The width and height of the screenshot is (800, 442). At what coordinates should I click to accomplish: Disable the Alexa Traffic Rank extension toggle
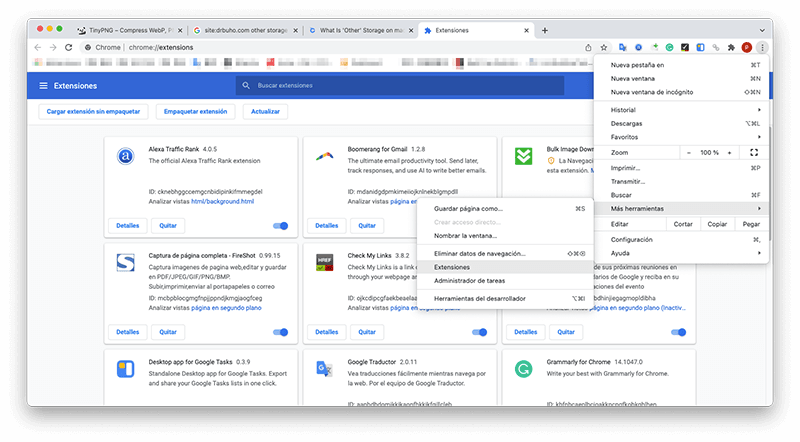click(281, 226)
